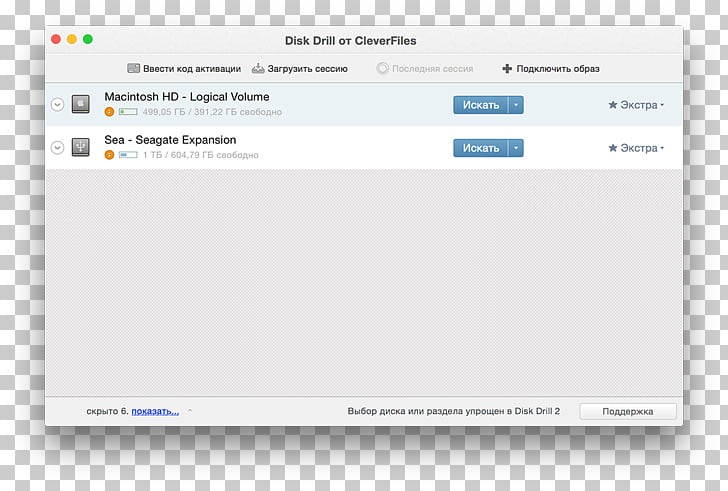This screenshot has height=491, width=728.
Task: Click 1 ТБ / 604,79 ГБ свободно text
Action: pos(201,155)
